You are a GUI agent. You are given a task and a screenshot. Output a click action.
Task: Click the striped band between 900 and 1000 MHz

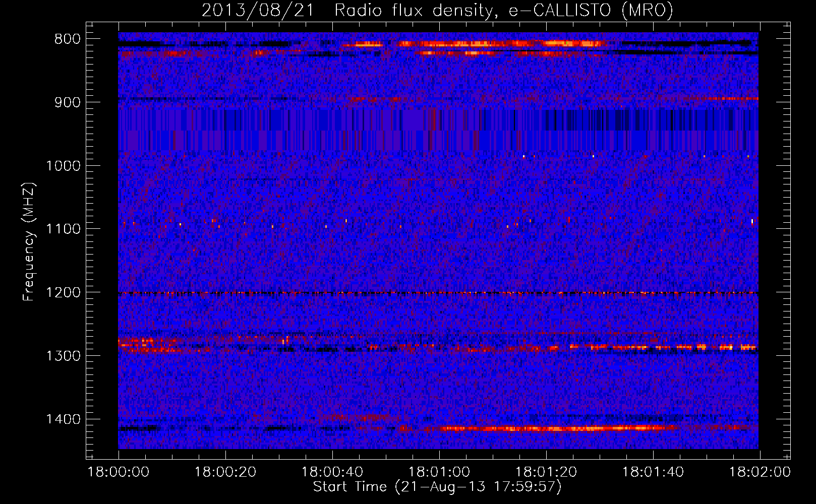[x=438, y=130]
